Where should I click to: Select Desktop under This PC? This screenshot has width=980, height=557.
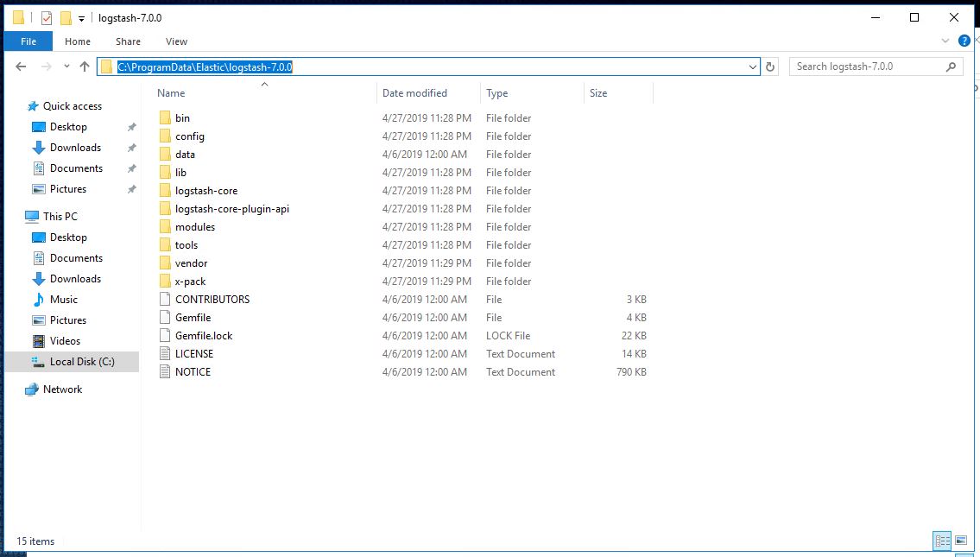68,237
